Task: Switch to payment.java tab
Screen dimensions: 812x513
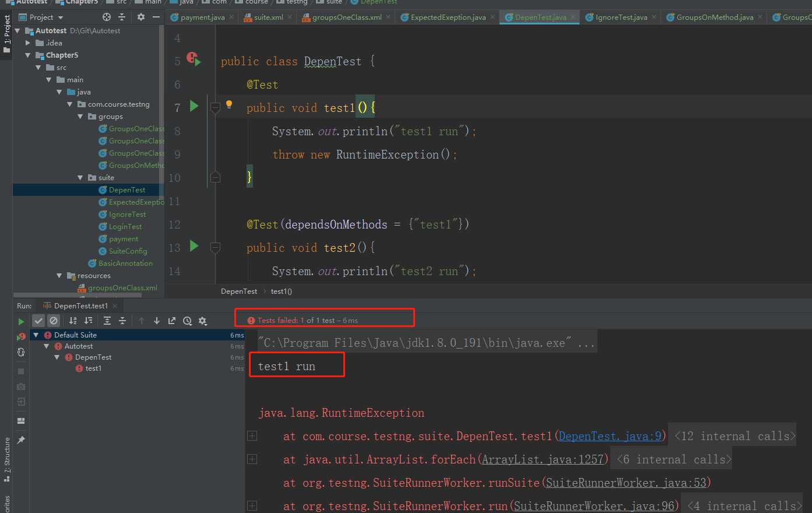Action: pyautogui.click(x=202, y=17)
